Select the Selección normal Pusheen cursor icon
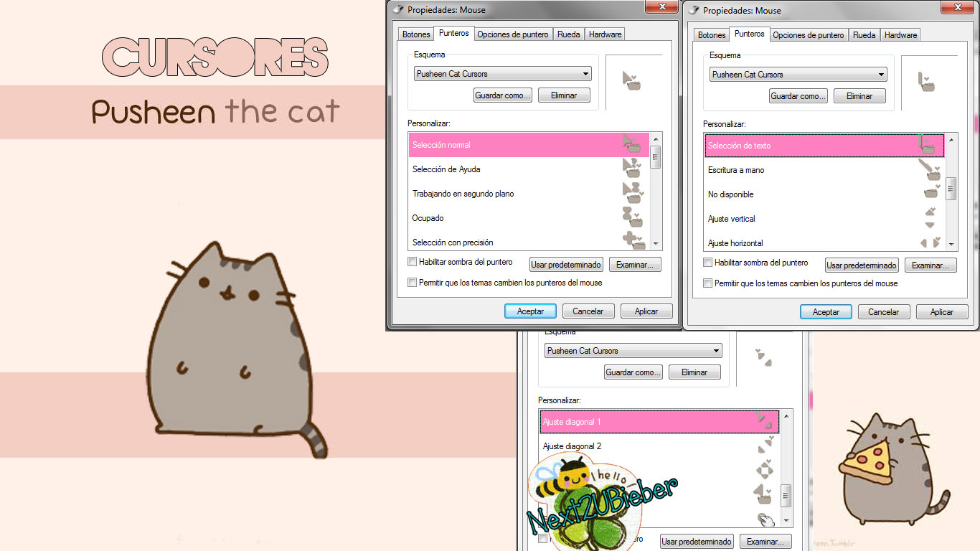 [633, 144]
